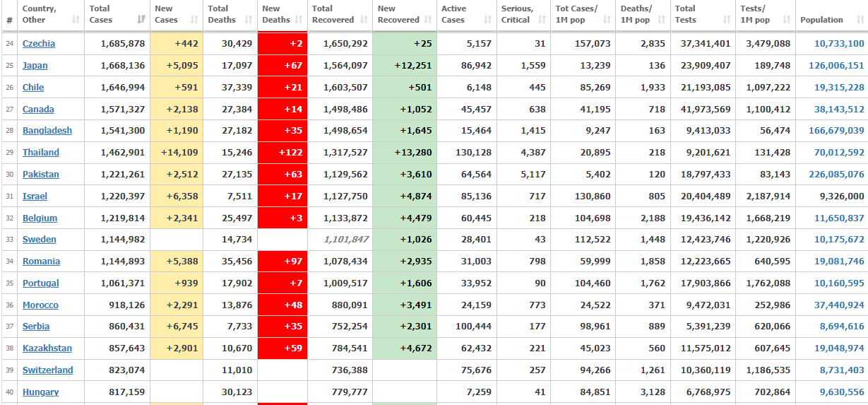
Task: Click the sort arrows in Active Cases header
Action: point(487,20)
